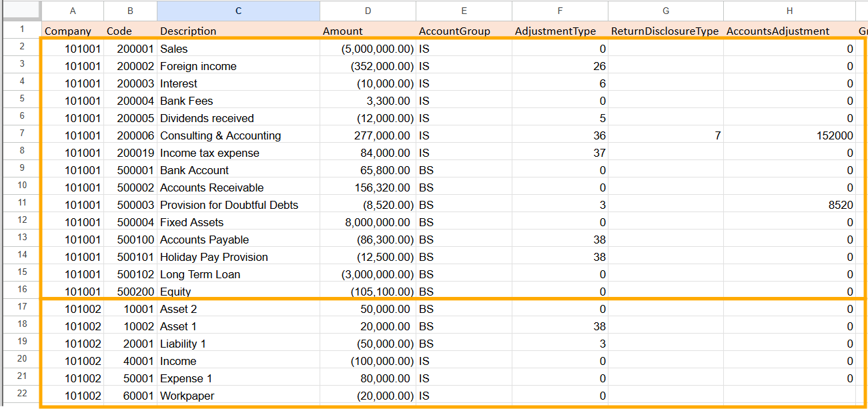Screen dimensions: 868x409
Task: Click the 'Foreign income' cell
Action: [239, 66]
